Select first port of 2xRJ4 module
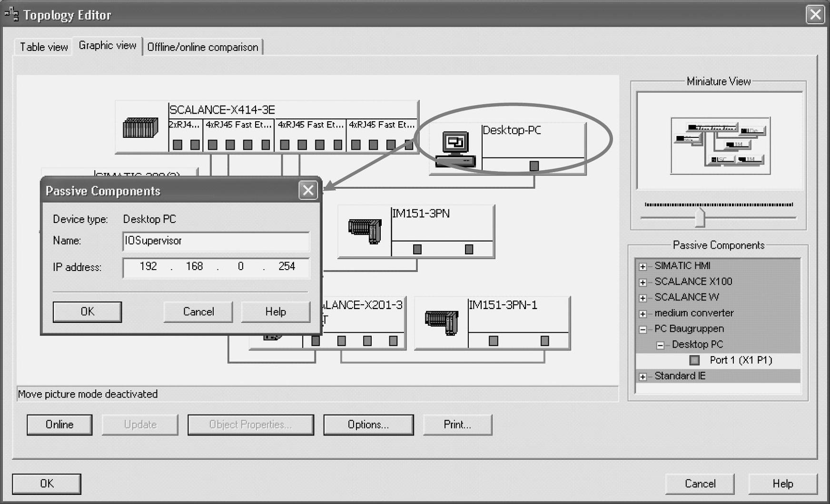The height and width of the screenshot is (504, 830). pos(178,145)
